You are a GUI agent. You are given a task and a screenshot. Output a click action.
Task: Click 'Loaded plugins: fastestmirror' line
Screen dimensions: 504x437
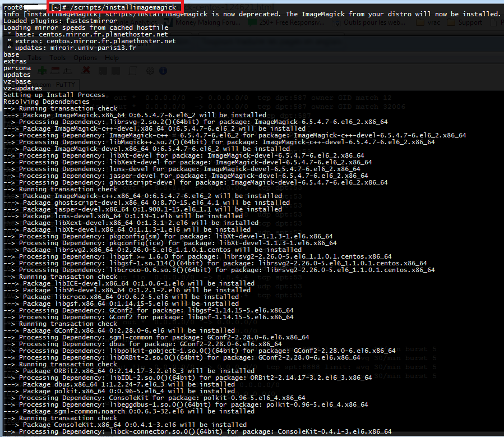tap(60, 21)
